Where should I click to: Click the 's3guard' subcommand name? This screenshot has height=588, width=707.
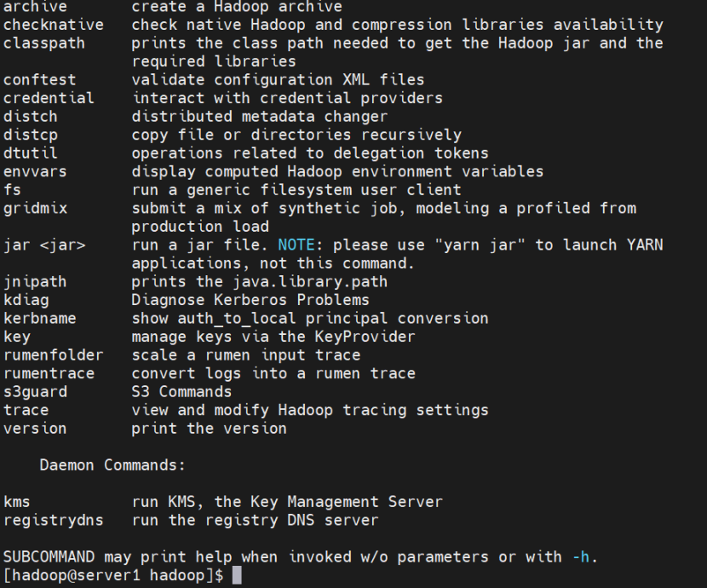tap(35, 392)
